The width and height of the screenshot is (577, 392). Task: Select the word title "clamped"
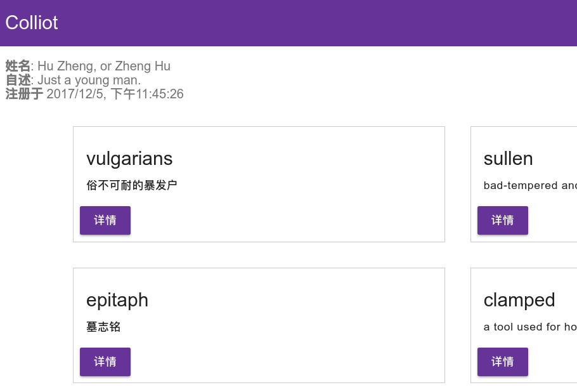(519, 300)
